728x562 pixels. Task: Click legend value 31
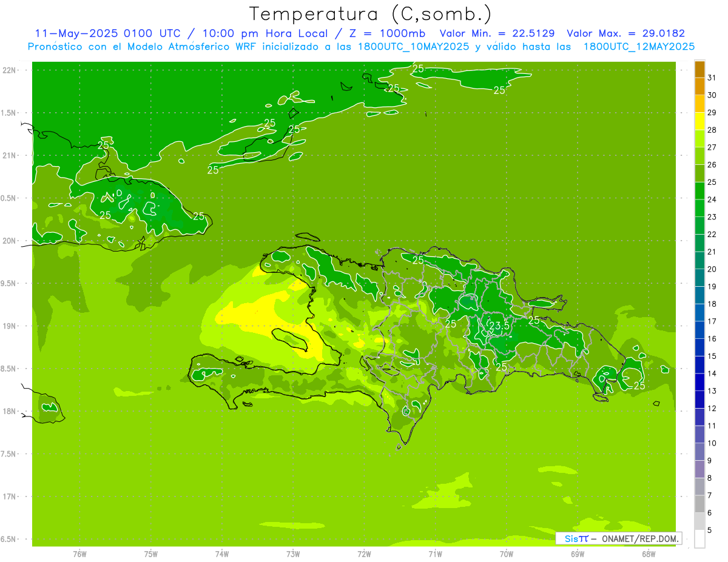[x=712, y=78]
